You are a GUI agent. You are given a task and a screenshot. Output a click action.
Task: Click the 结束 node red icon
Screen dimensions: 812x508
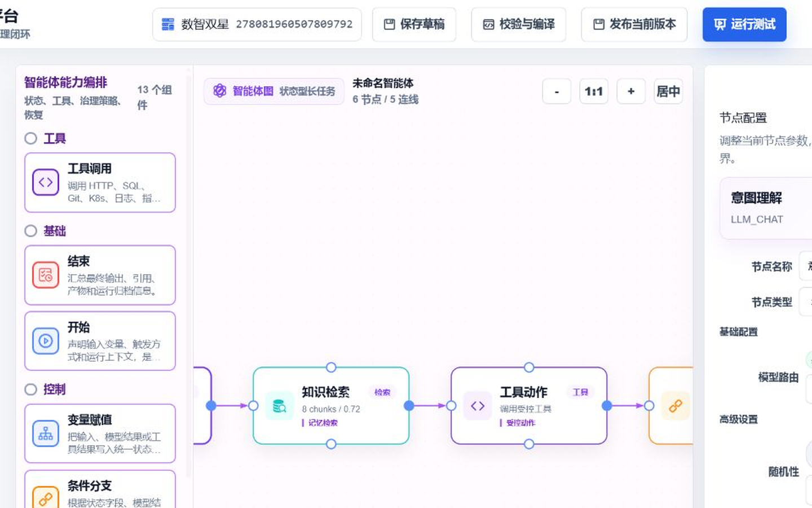tap(46, 275)
